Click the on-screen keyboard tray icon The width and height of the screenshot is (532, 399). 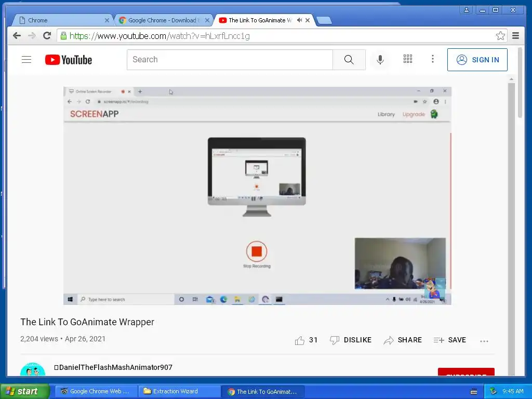click(x=474, y=392)
